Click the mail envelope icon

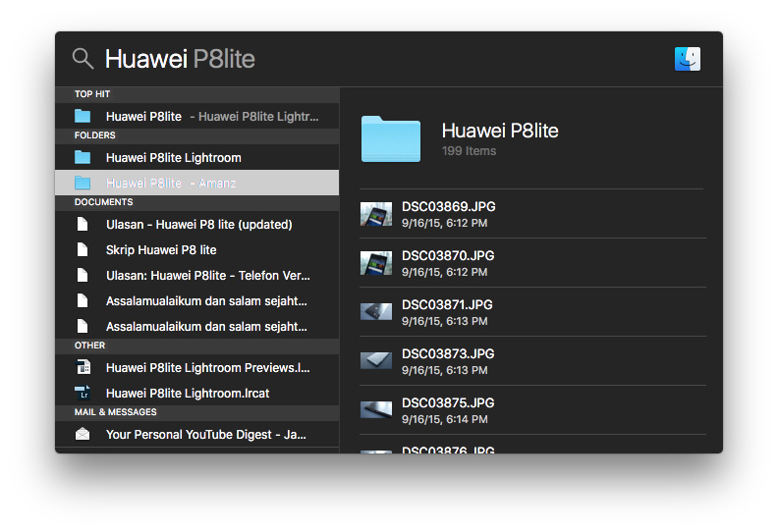tap(83, 434)
